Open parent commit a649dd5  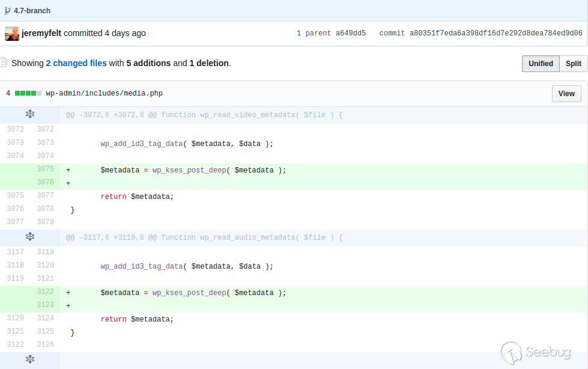pyautogui.click(x=350, y=34)
